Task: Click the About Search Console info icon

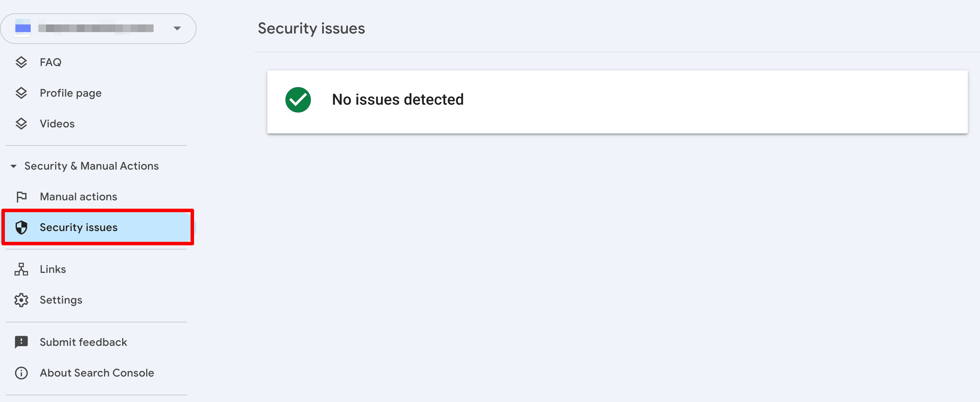Action: [x=21, y=373]
